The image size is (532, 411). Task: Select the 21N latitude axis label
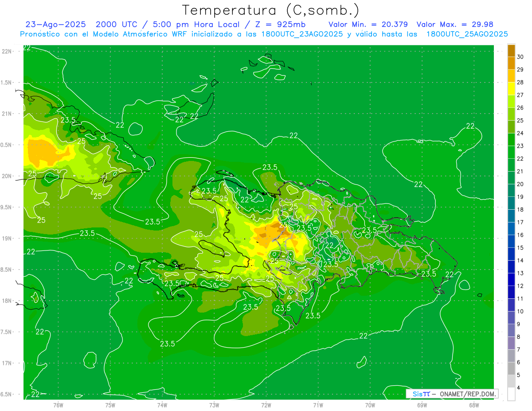point(7,114)
